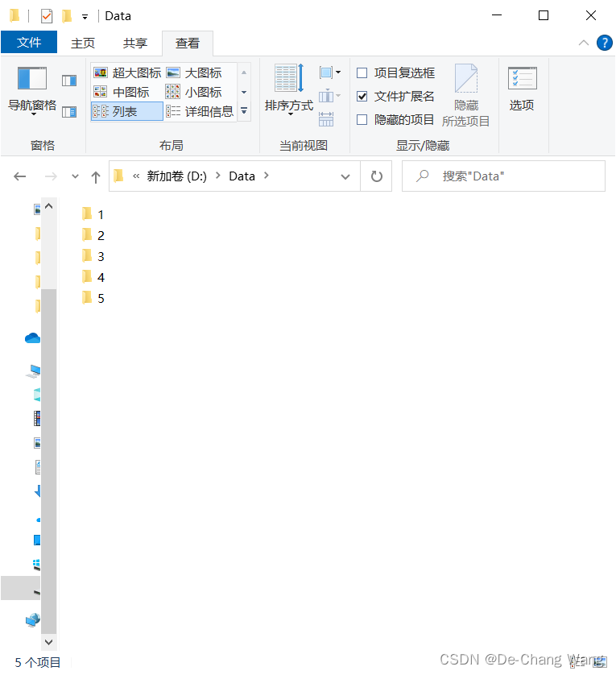
Task: Click OneDrive cloud icon in navigation pane
Action: pyautogui.click(x=32, y=338)
